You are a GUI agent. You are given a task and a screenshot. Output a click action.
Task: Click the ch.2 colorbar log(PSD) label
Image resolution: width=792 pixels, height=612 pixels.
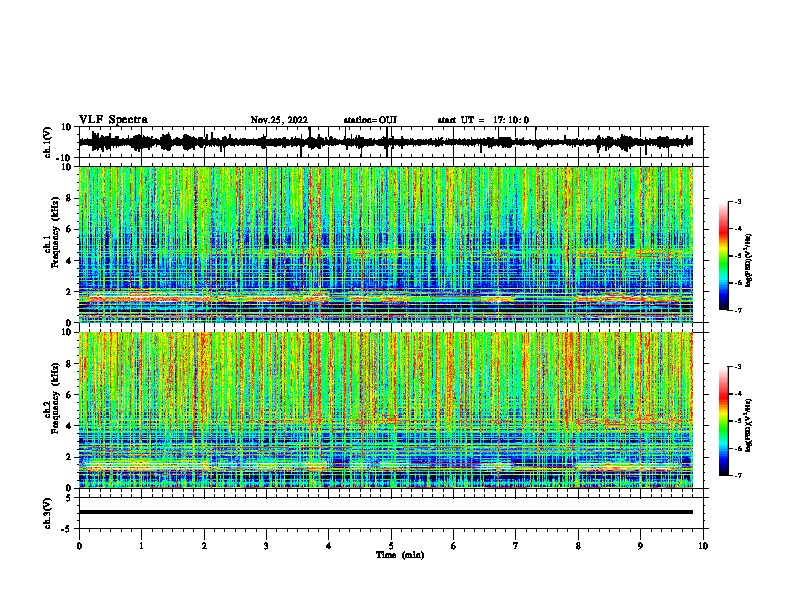[x=748, y=426]
